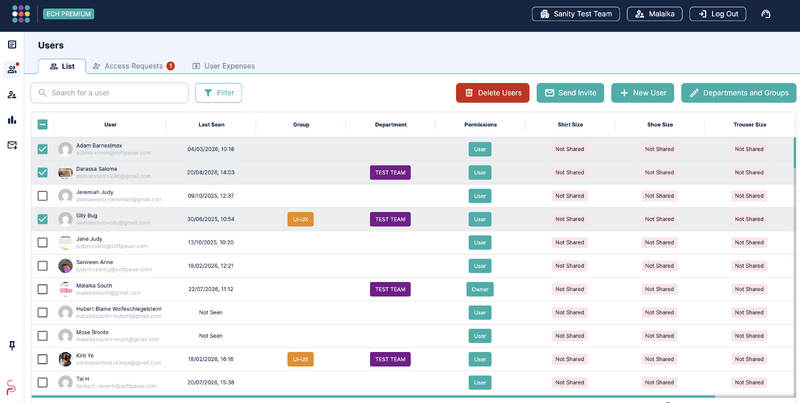
Task: Toggle the pin icon in sidebar
Action: click(12, 345)
